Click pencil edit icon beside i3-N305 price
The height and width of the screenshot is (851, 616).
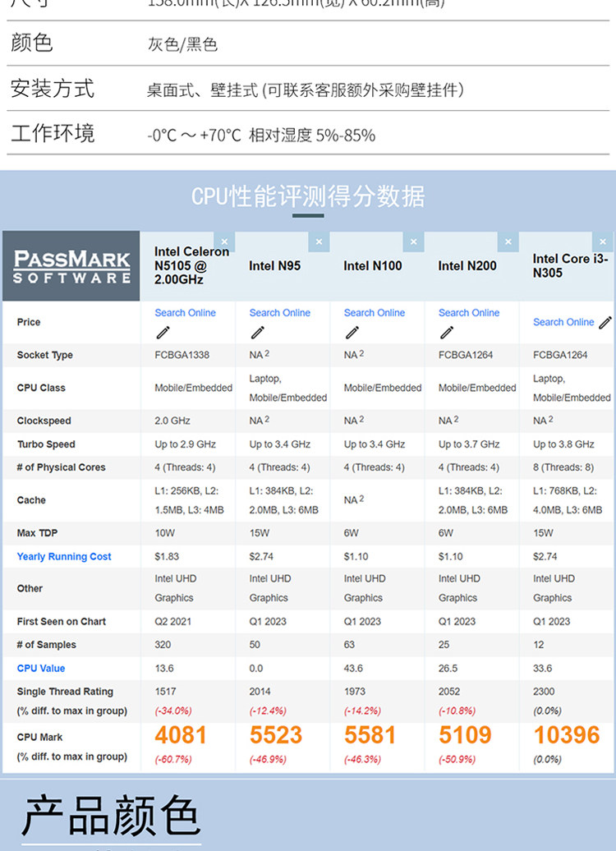click(x=605, y=322)
